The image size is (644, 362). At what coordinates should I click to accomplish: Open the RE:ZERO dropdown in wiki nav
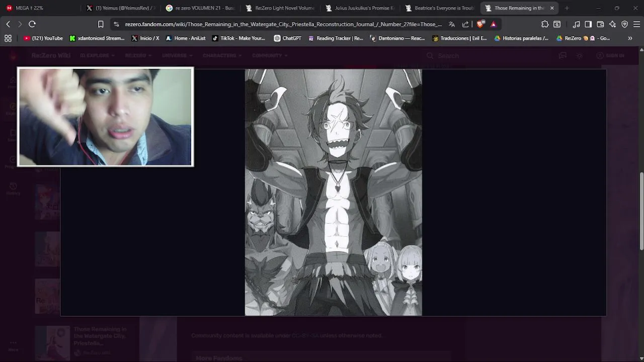pos(137,55)
